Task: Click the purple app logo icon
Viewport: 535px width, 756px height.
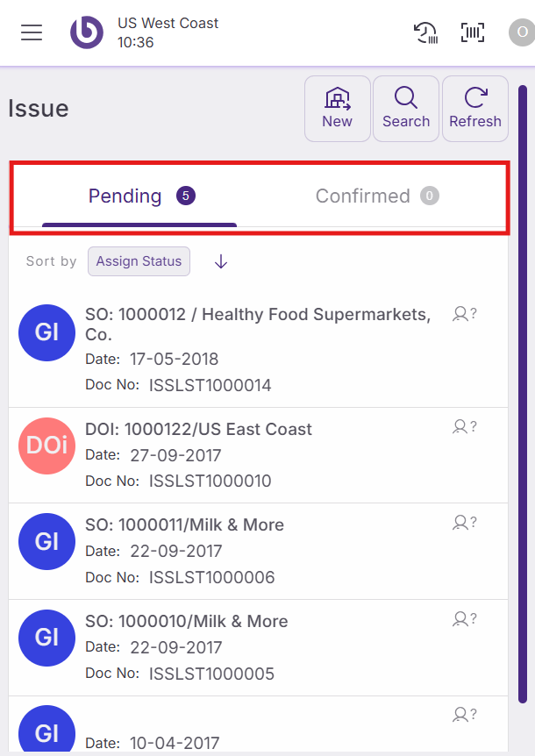Action: [x=87, y=32]
